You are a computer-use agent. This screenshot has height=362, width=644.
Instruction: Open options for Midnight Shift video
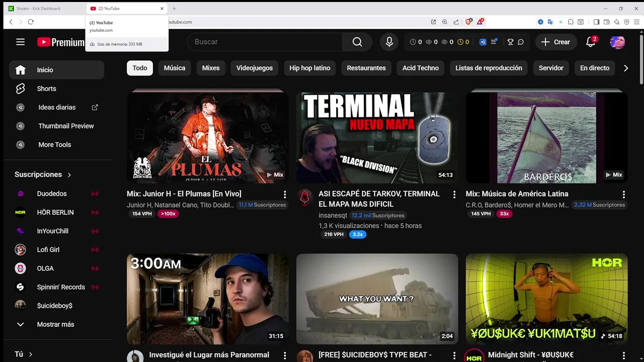(x=624, y=355)
